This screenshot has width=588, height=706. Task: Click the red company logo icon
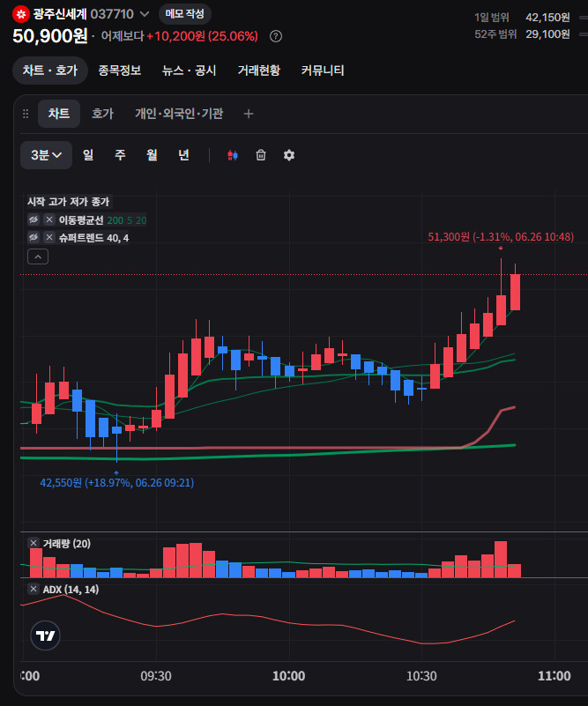(20, 14)
